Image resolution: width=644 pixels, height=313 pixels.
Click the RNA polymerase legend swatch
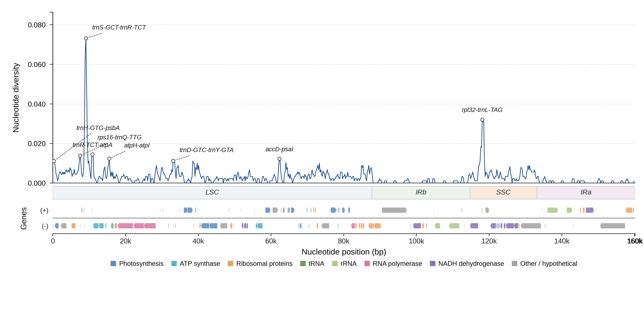click(x=367, y=264)
